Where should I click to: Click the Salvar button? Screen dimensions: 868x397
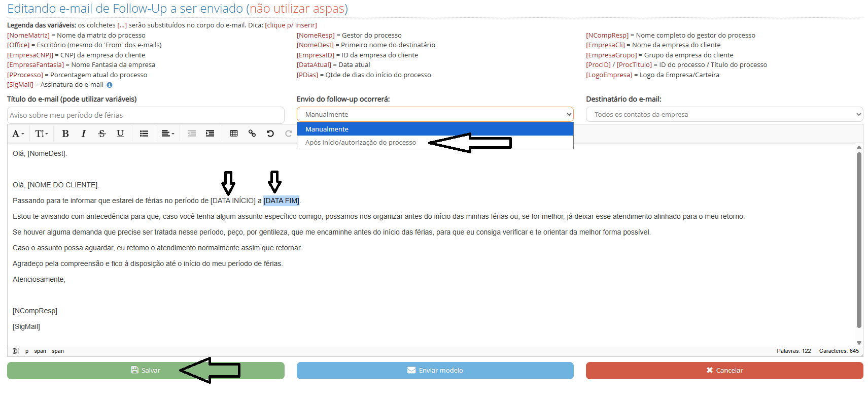tap(146, 371)
